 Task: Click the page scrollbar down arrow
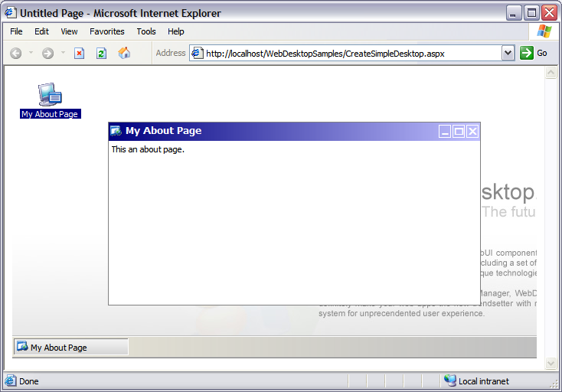550,362
